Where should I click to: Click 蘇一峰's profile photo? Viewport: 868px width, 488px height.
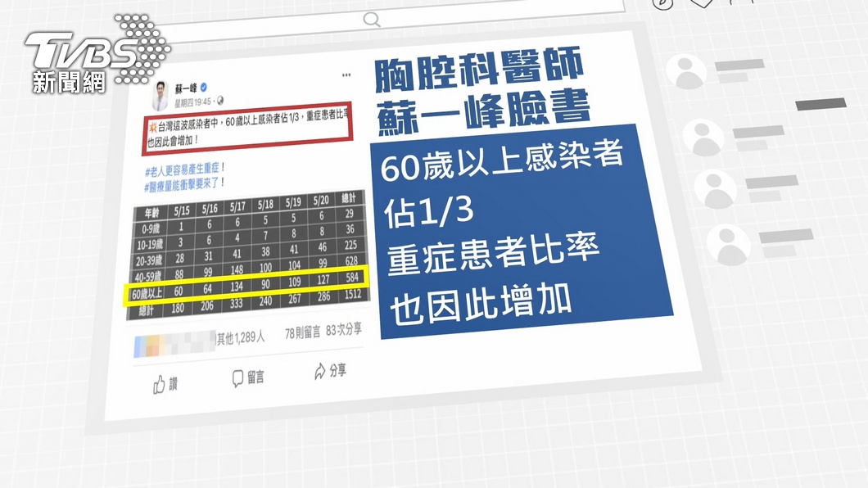point(160,95)
